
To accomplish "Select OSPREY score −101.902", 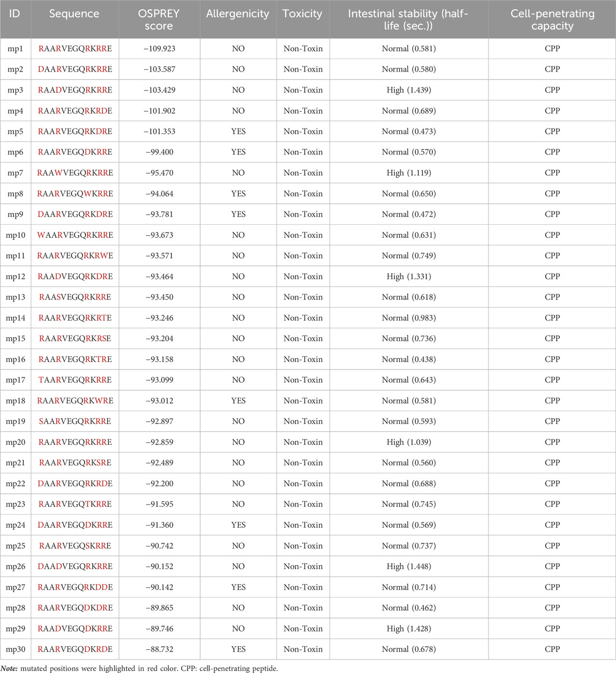I will pyautogui.click(x=159, y=111).
